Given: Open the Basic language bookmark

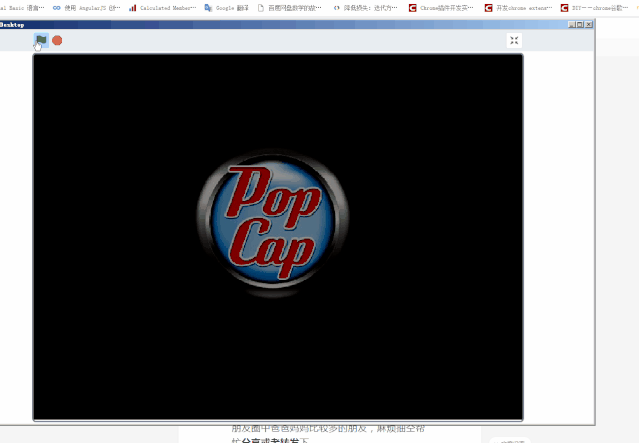Looking at the screenshot, I should point(22,8).
